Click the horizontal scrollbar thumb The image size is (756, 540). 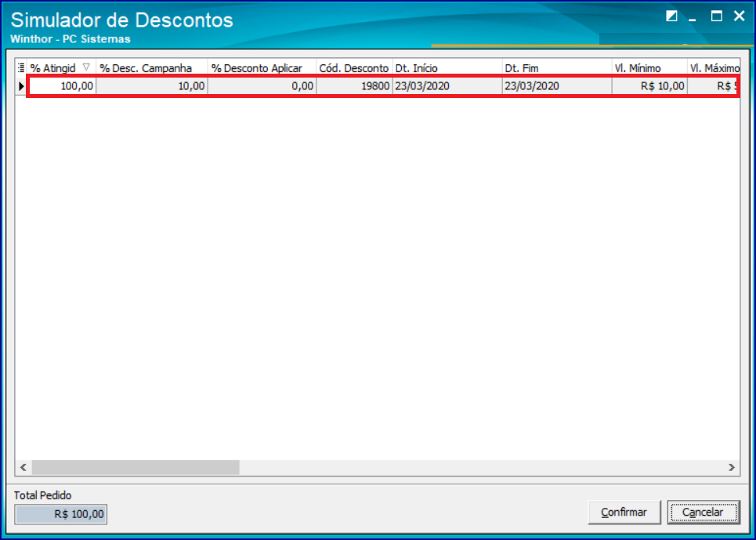point(136,467)
